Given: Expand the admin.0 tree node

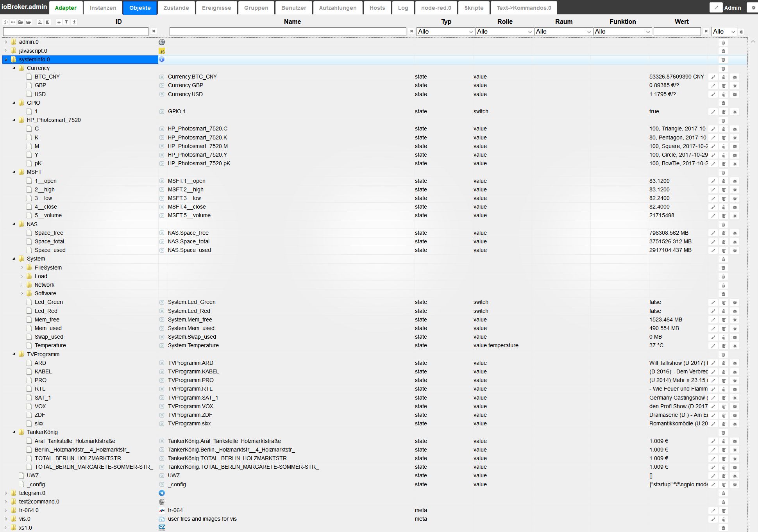Looking at the screenshot, I should [x=6, y=42].
